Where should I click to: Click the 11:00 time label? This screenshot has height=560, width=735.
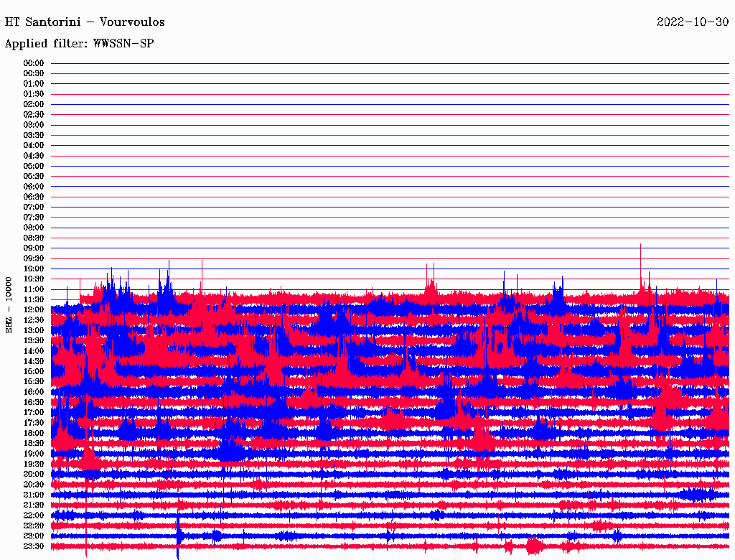click(x=34, y=289)
